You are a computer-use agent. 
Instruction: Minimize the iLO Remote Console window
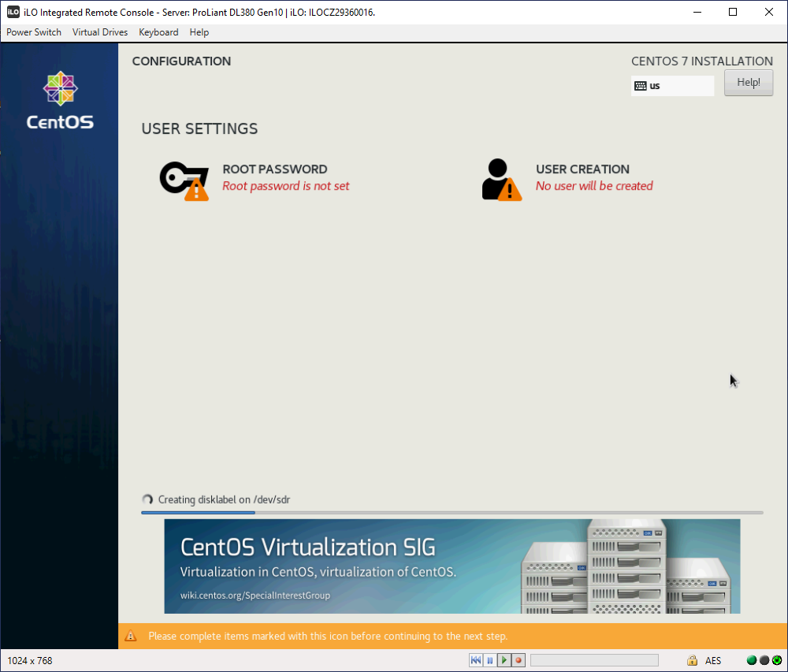click(697, 12)
